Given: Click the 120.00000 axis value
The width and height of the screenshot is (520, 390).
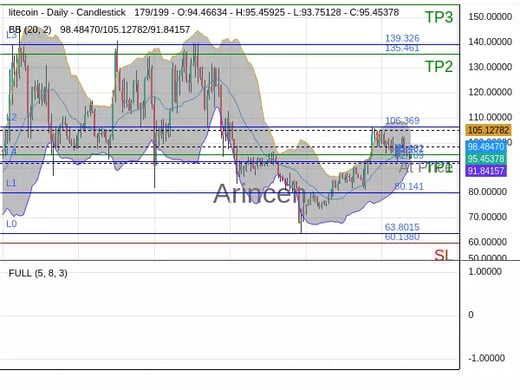Looking at the screenshot, I should 490,92.
